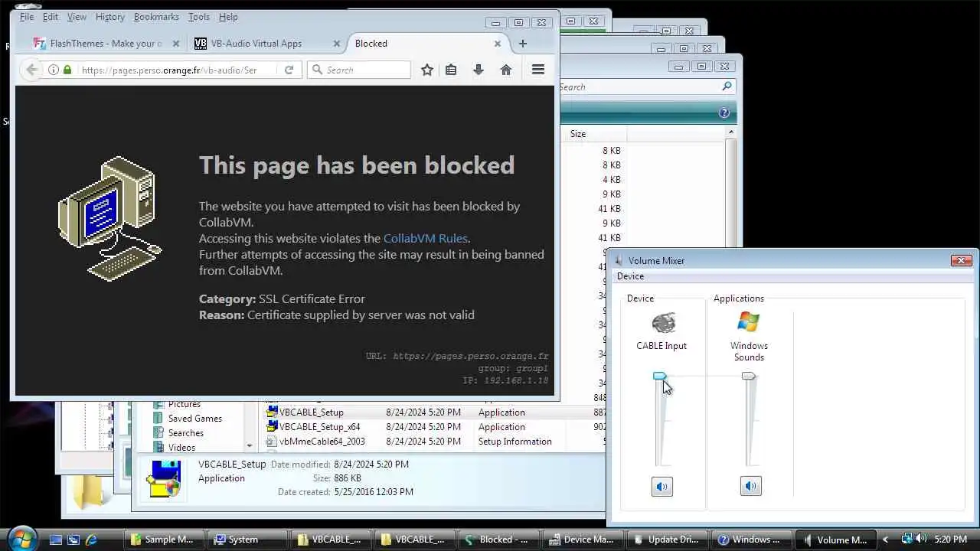This screenshot has height=551, width=980.
Task: Open the Pictures folder in Explorer sidebar
Action: [x=185, y=404]
